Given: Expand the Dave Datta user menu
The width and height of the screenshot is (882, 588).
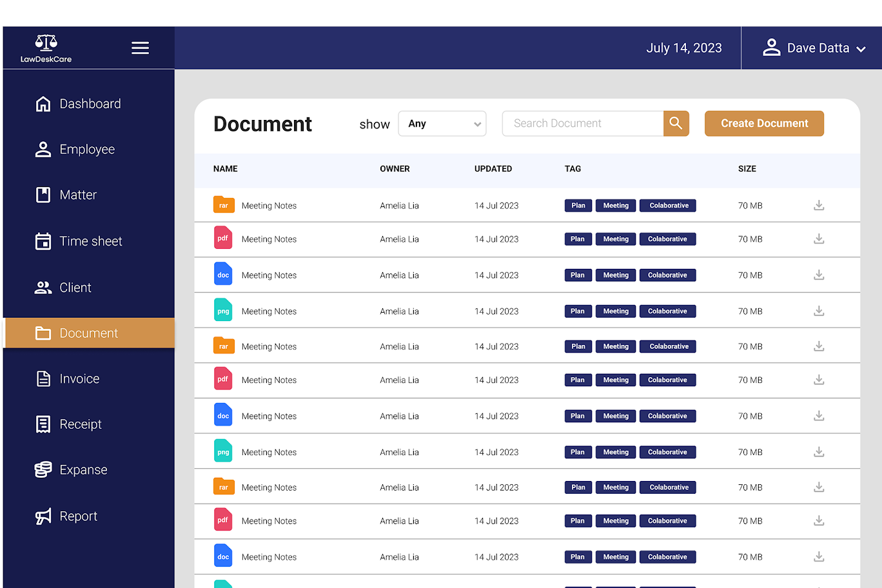Looking at the screenshot, I should [812, 48].
